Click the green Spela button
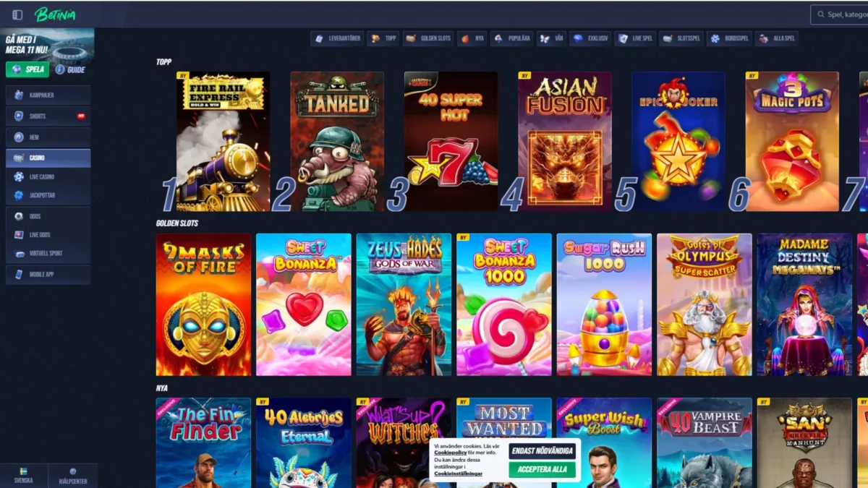 [x=27, y=69]
